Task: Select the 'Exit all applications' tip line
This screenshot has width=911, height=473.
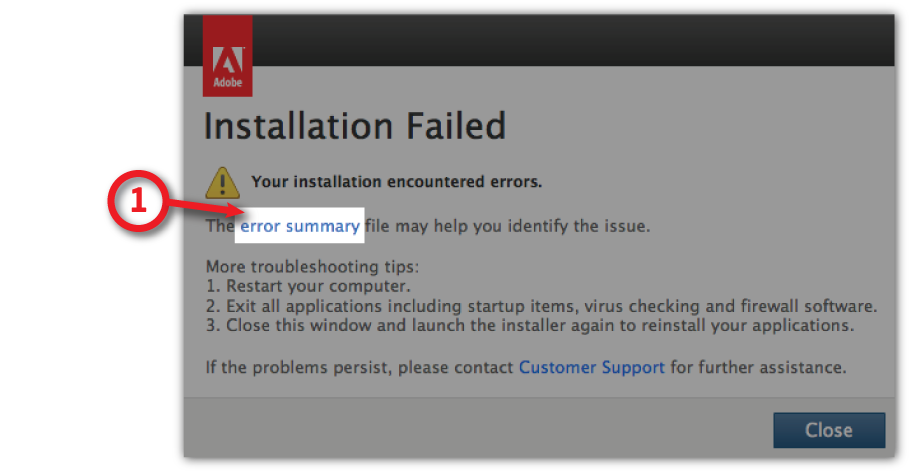Action: (541, 306)
